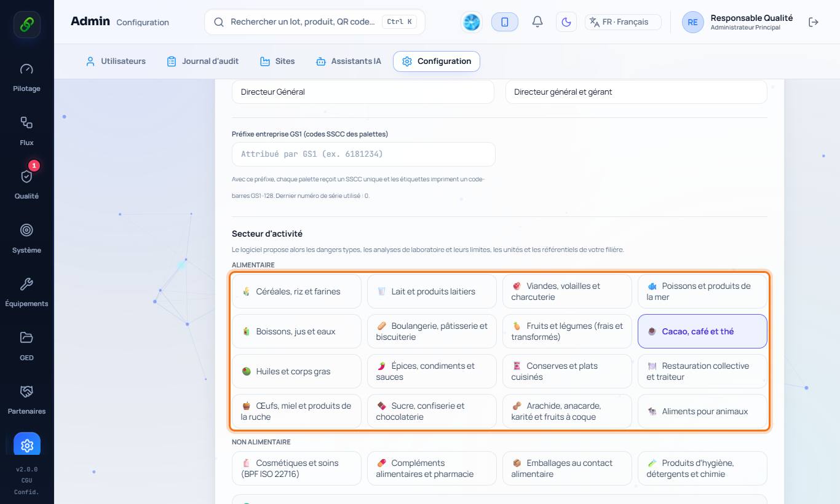This screenshot has width=840, height=504.
Task: Select Viandes, volailles et charcuterie sector
Action: pyautogui.click(x=567, y=291)
